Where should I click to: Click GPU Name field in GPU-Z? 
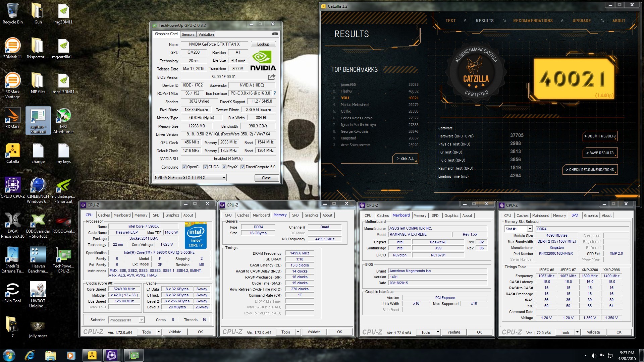coord(214,44)
